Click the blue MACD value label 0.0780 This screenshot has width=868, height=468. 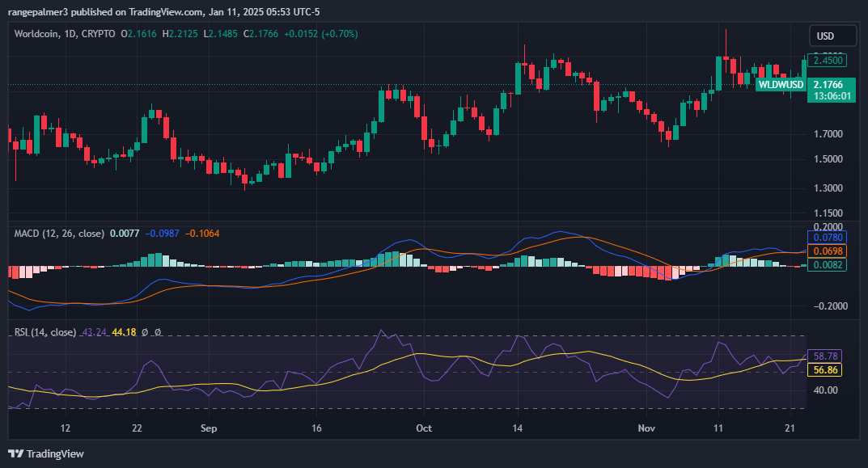pos(828,237)
